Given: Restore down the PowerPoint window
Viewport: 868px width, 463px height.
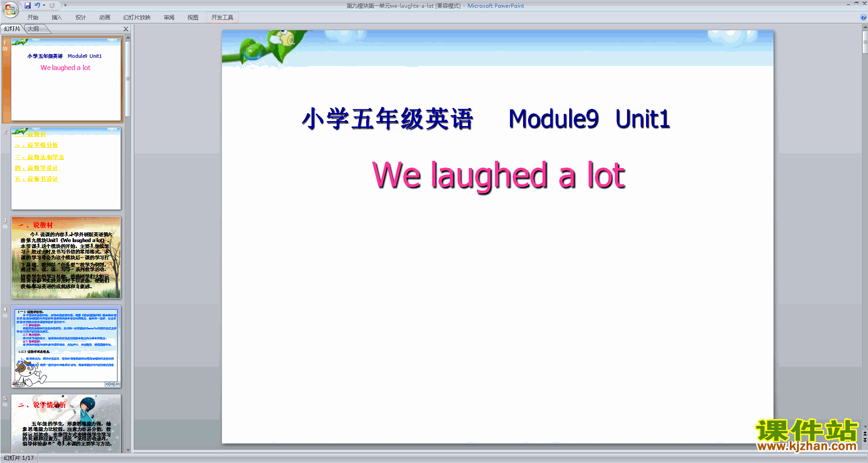Looking at the screenshot, I should pyautogui.click(x=856, y=4).
